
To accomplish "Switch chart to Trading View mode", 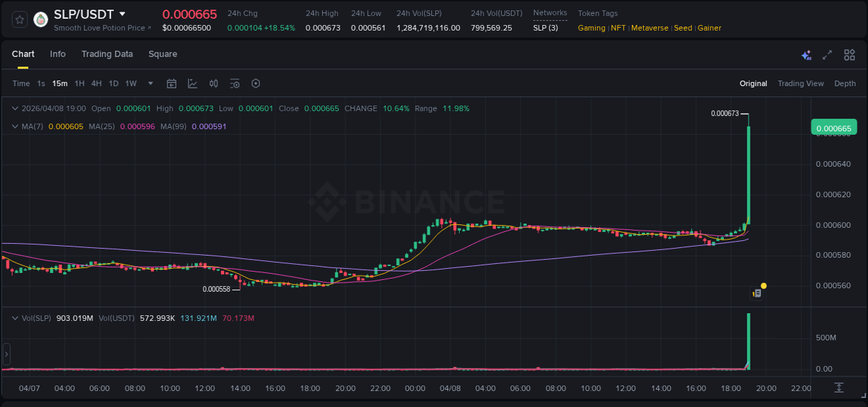I will 801,83.
